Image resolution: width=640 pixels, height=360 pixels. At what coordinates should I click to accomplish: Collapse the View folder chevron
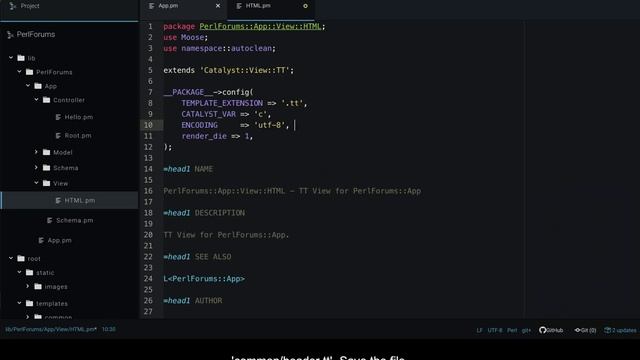pos(37,183)
